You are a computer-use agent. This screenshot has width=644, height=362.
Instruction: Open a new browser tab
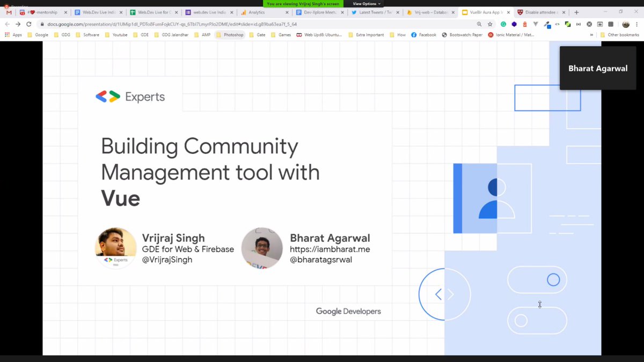[576, 12]
